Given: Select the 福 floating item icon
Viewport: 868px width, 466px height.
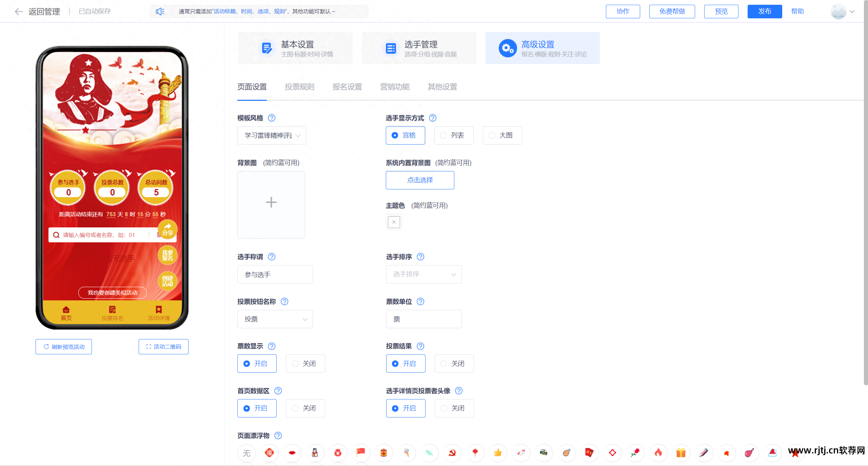Looking at the screenshot, I should 269,453.
